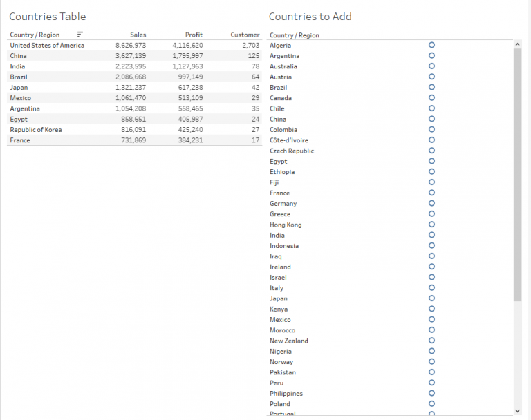Click the circle mark for Pakistan
The width and height of the screenshot is (531, 420).
tap(431, 372)
